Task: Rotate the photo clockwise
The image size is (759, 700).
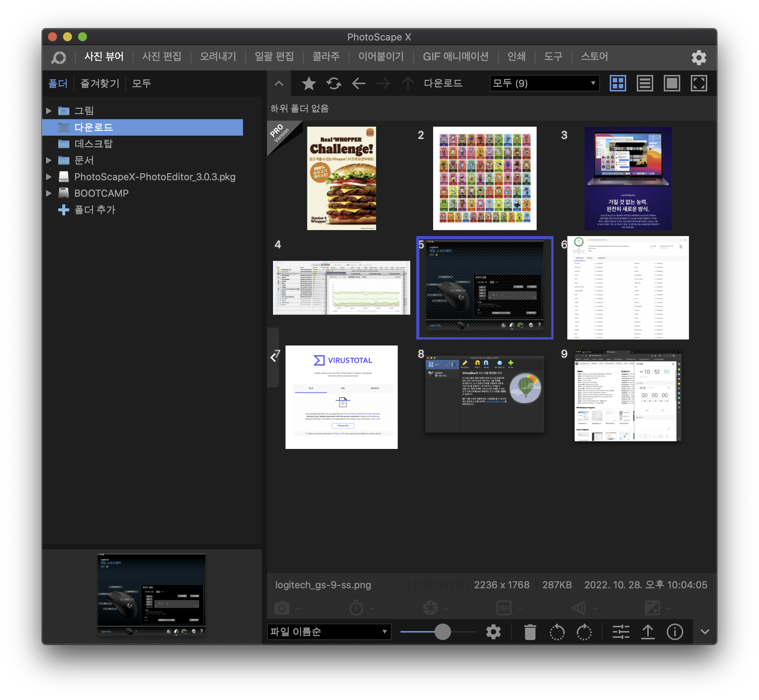Action: tap(584, 631)
